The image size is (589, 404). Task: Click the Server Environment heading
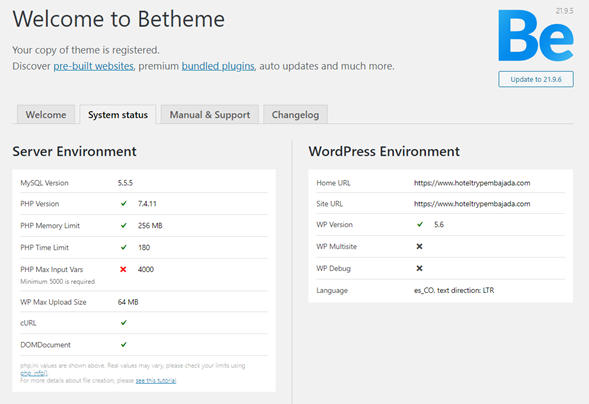74,151
